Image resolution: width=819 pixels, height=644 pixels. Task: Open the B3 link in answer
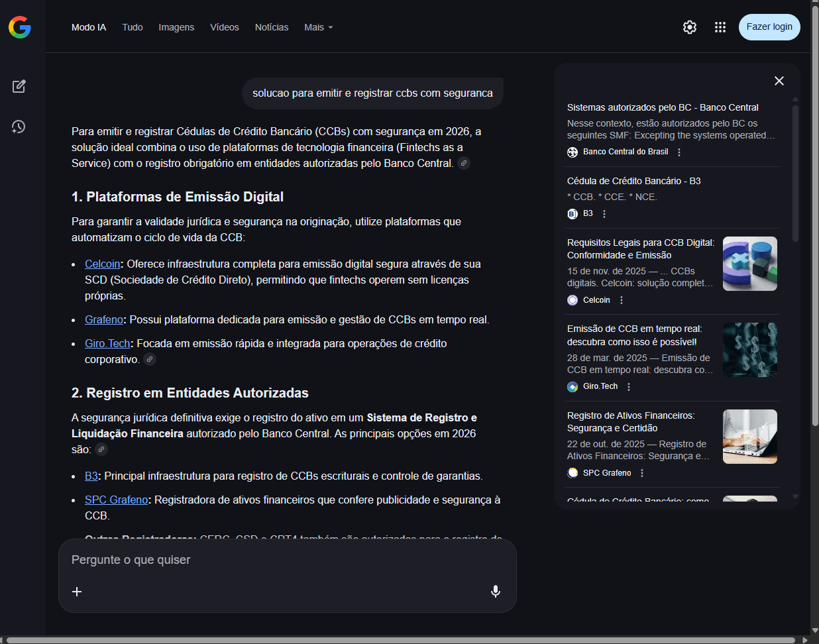[x=91, y=476]
